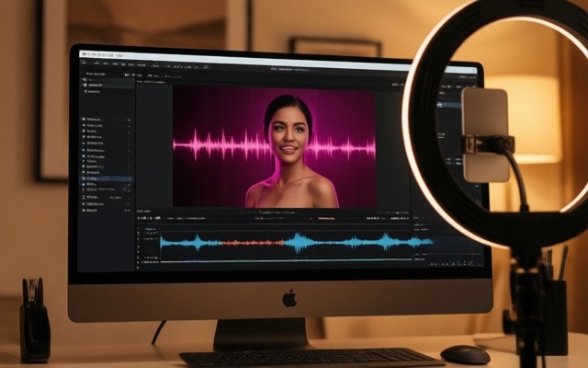Select the orange audio segment in the timeline

point(253,243)
